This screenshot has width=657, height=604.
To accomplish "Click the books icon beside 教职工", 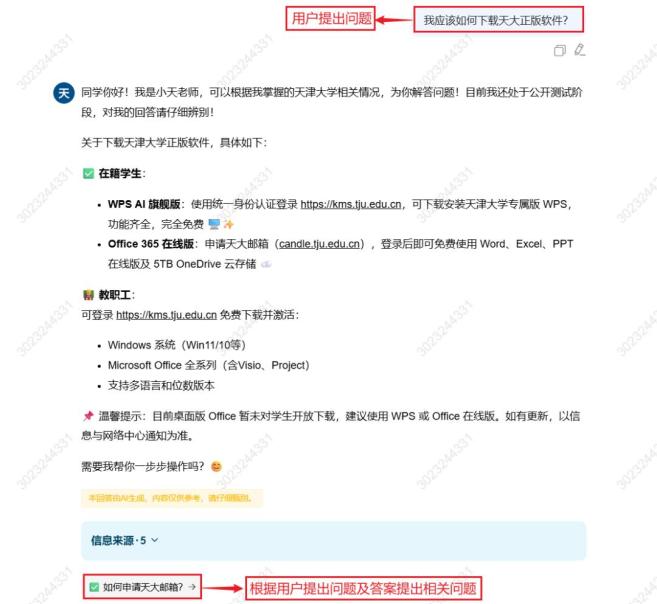I will (x=88, y=295).
